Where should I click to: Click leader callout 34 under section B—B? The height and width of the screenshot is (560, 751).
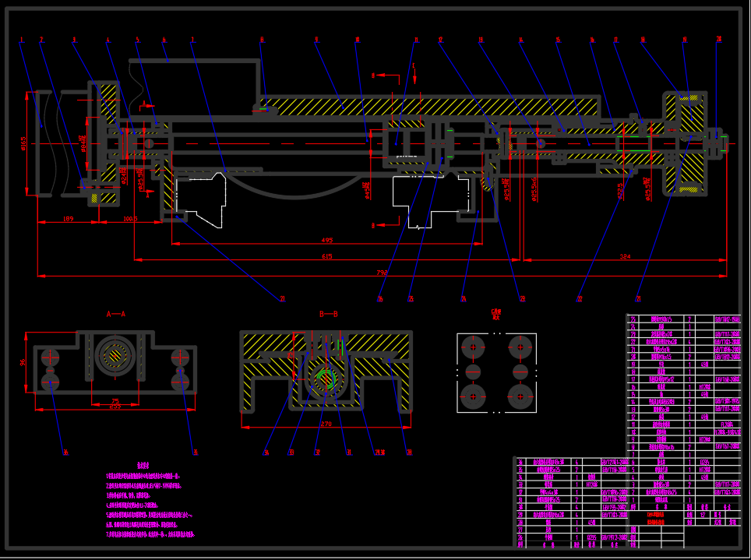click(266, 453)
